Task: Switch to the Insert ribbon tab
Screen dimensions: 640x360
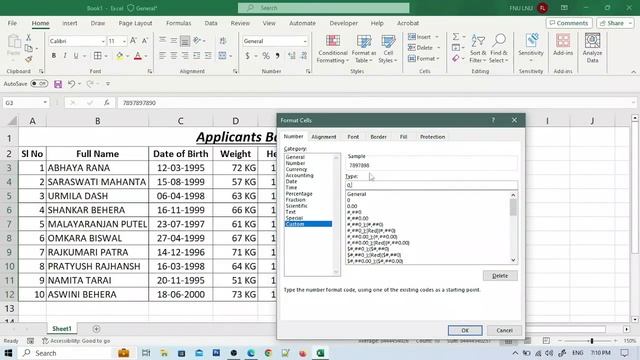Action: [70, 23]
